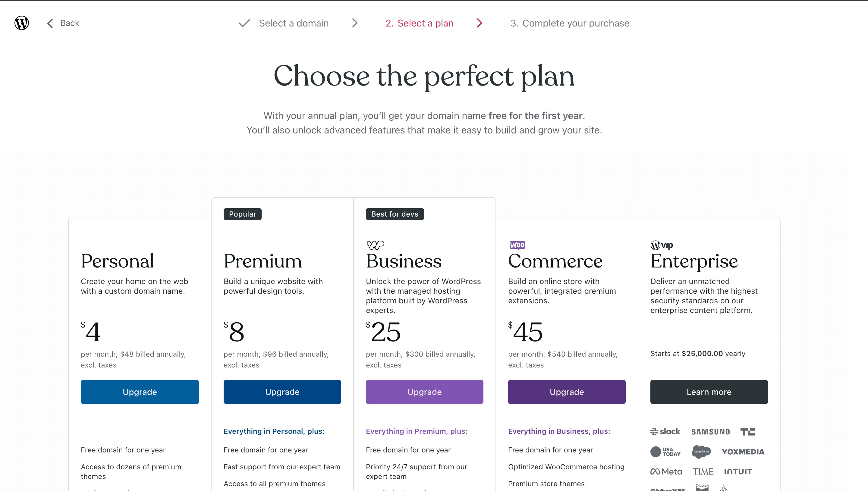The image size is (868, 491).
Task: Choose Upgrade for the Business plan
Action: (x=424, y=392)
